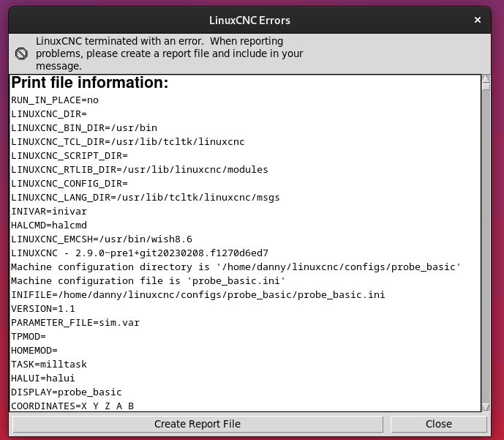Click the vertical scrollbar thumb
The height and width of the screenshot is (440, 504).
486,86
